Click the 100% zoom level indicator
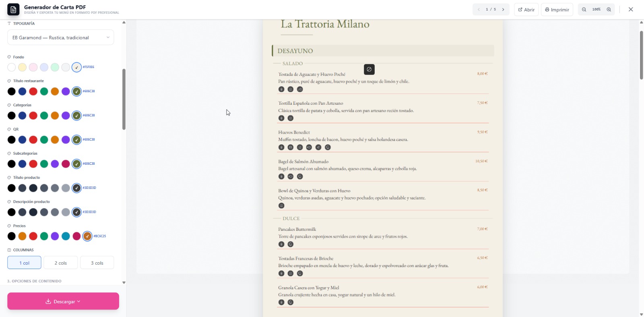Viewport: 644px width, 317px height. [x=597, y=10]
